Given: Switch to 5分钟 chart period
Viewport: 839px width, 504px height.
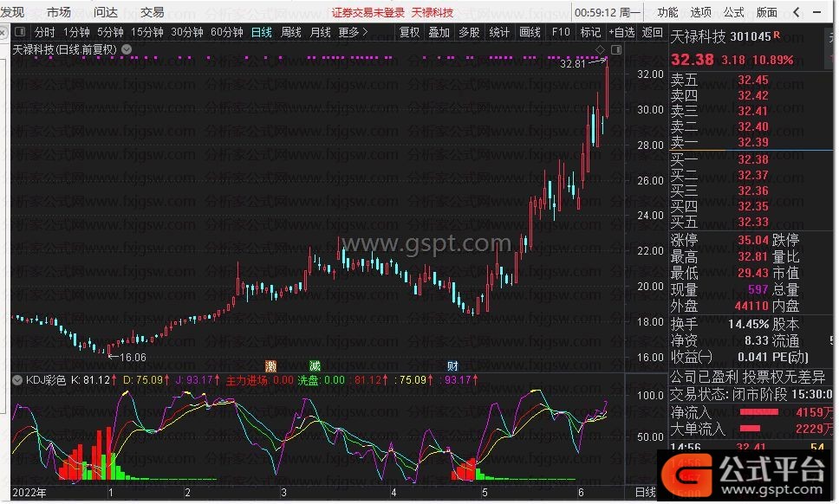Looking at the screenshot, I should (x=110, y=32).
